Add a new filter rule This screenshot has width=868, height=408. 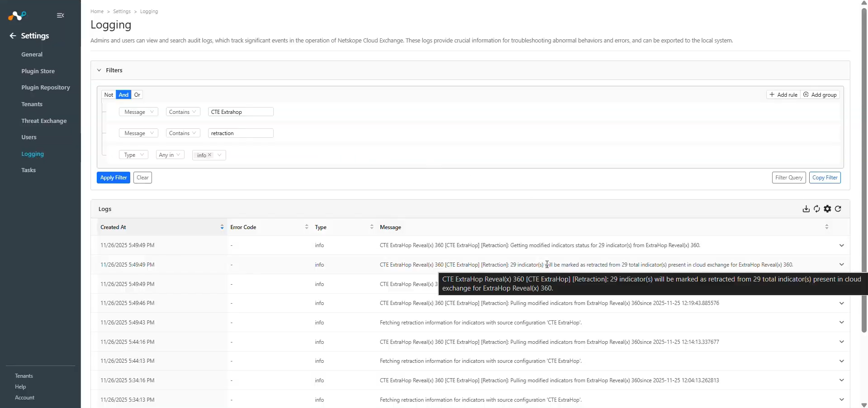click(783, 95)
